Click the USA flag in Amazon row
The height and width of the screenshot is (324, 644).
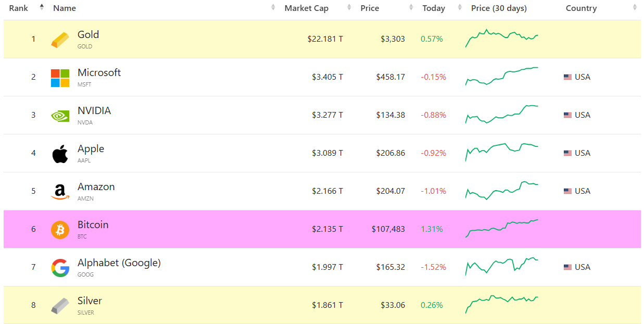(x=567, y=191)
